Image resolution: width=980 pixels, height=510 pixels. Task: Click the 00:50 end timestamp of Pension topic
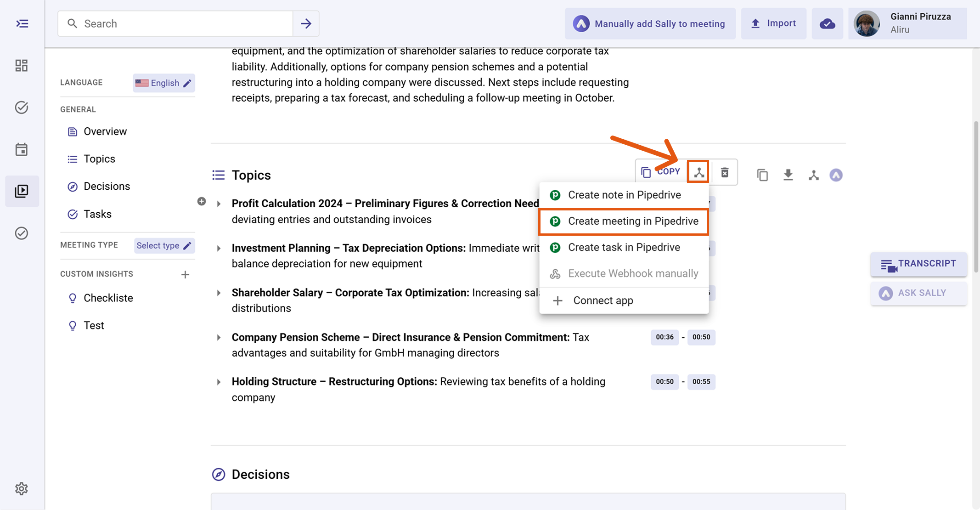point(701,337)
